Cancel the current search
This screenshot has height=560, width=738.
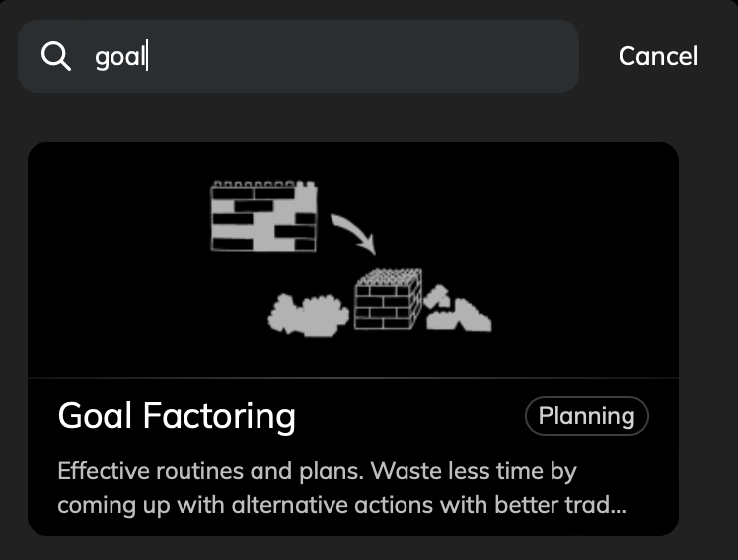(x=657, y=56)
